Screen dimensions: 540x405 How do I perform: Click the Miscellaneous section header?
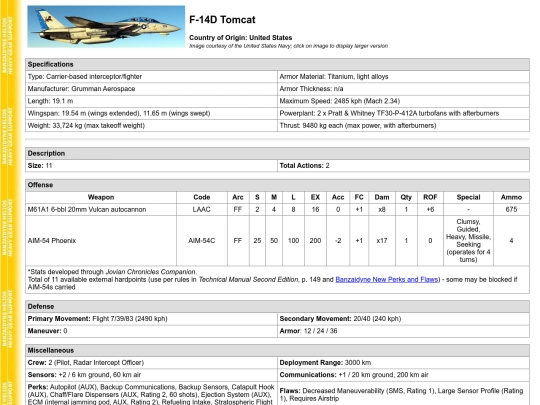pos(277,351)
